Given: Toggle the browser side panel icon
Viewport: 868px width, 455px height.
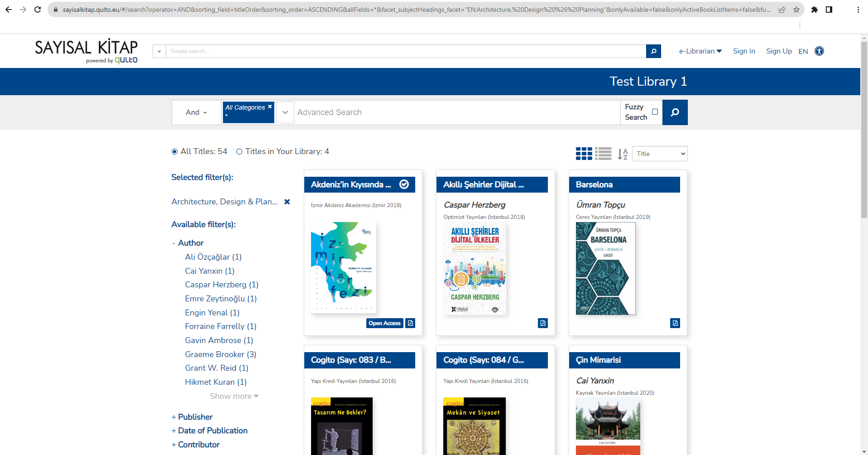Looking at the screenshot, I should (x=829, y=10).
